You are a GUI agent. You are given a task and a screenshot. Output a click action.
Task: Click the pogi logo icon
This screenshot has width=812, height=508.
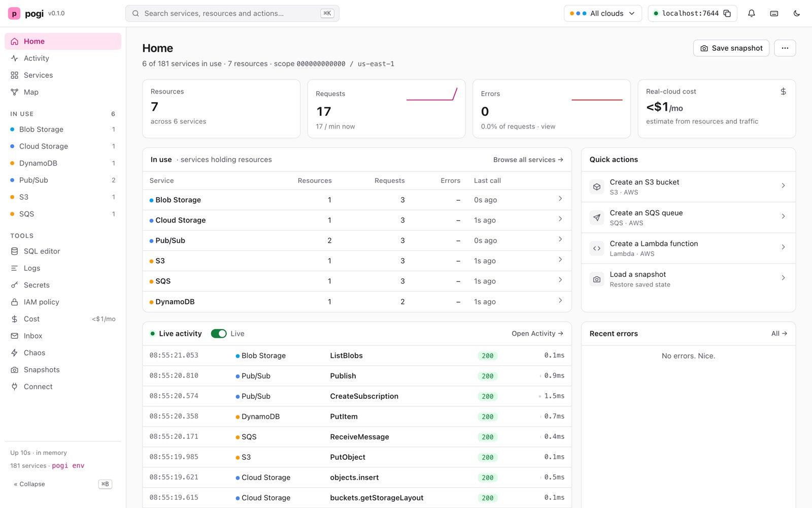tap(14, 13)
